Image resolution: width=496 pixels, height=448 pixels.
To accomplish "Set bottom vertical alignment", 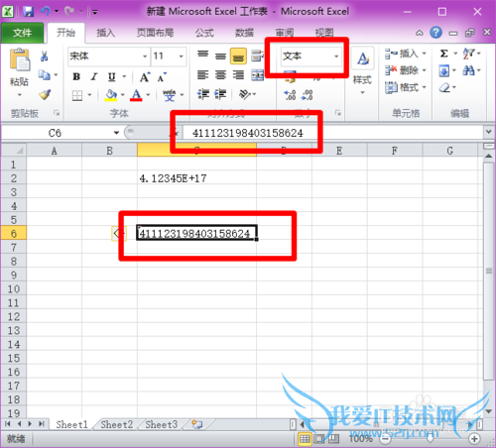I will click(x=238, y=56).
